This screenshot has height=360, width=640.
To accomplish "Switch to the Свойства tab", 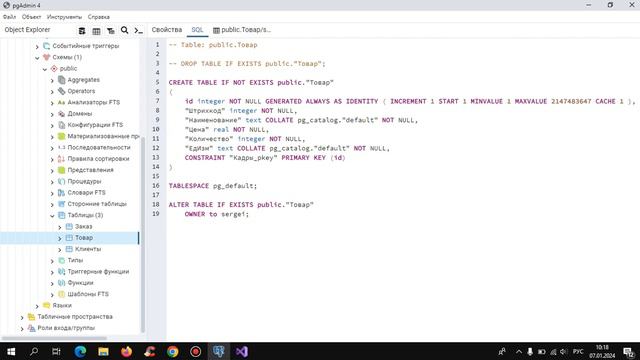I will pyautogui.click(x=167, y=30).
